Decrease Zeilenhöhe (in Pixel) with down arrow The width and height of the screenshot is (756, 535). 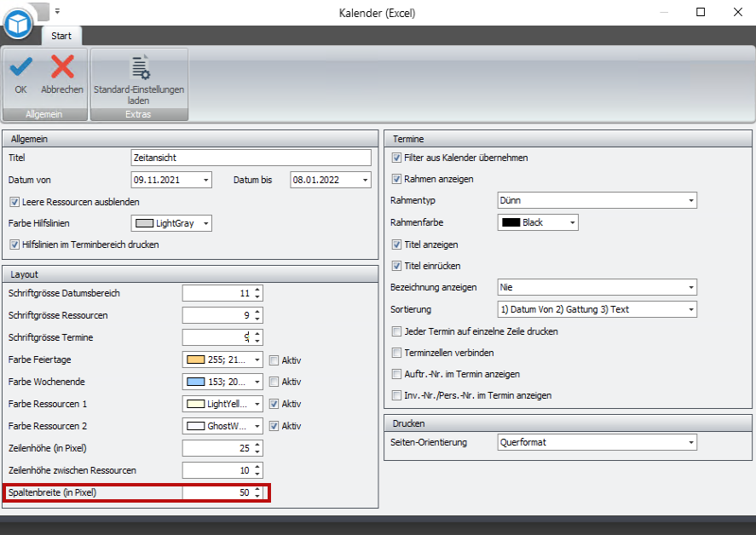(257, 452)
